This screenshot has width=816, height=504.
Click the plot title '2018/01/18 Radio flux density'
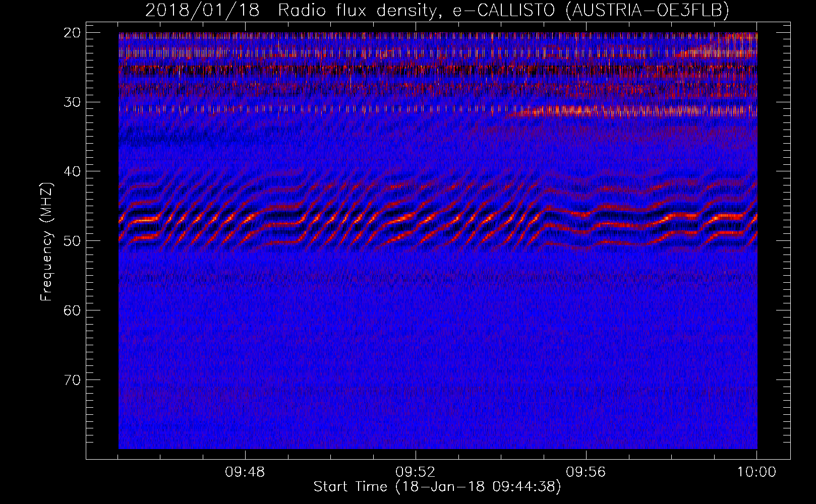click(437, 10)
